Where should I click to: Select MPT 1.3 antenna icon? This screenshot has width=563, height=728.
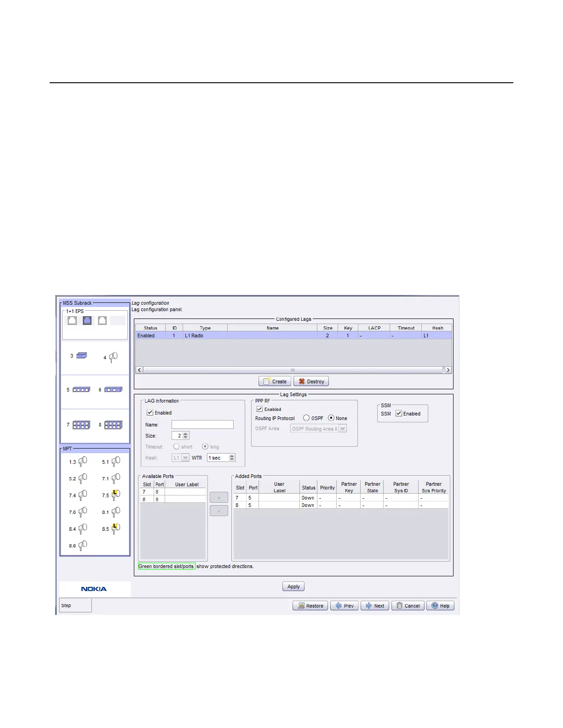(83, 461)
